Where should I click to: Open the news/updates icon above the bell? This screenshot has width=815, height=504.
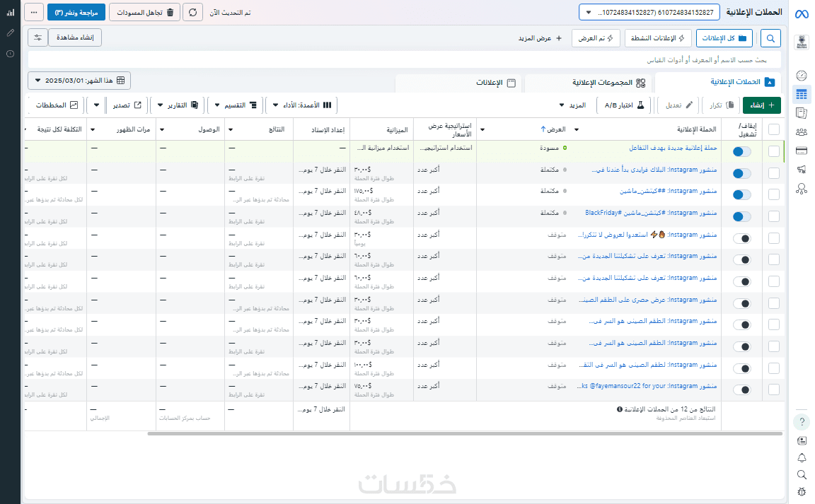[x=802, y=440]
